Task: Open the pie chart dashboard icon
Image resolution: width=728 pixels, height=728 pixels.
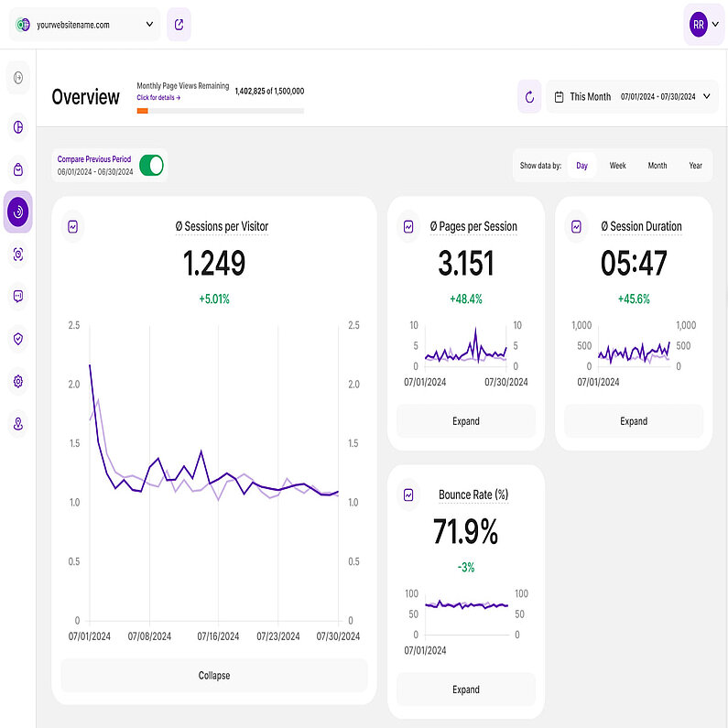Action: (17, 126)
